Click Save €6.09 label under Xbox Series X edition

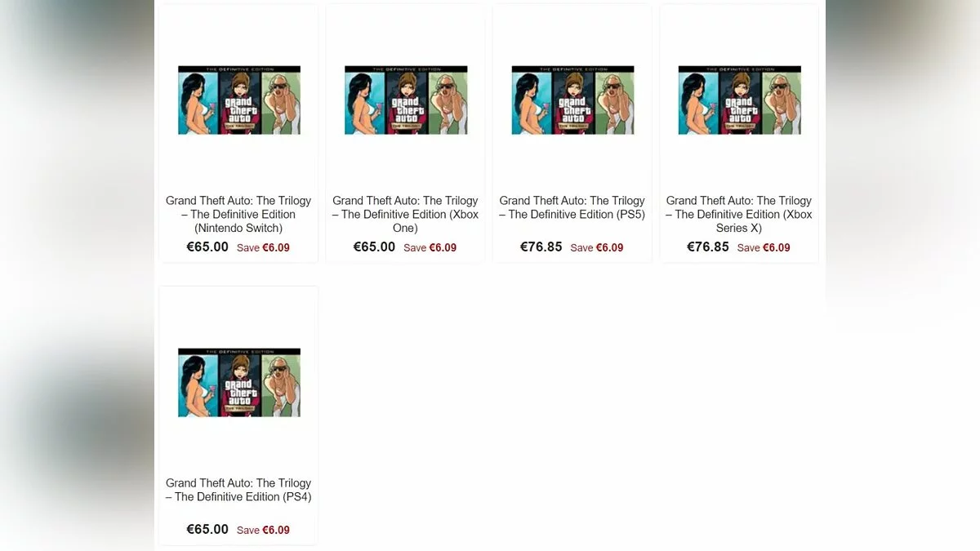[x=764, y=247]
